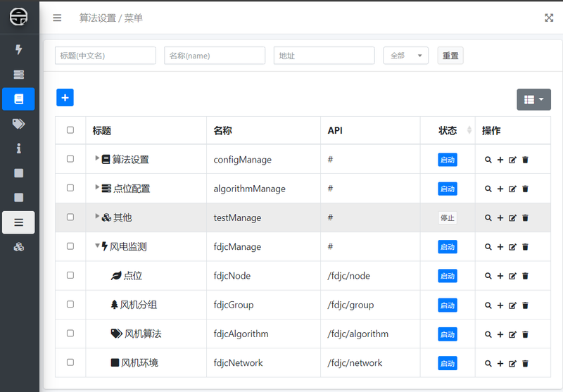Viewport: 563px width, 392px height.
Task: Collapse the 风电监测 tree row
Action: pyautogui.click(x=98, y=246)
